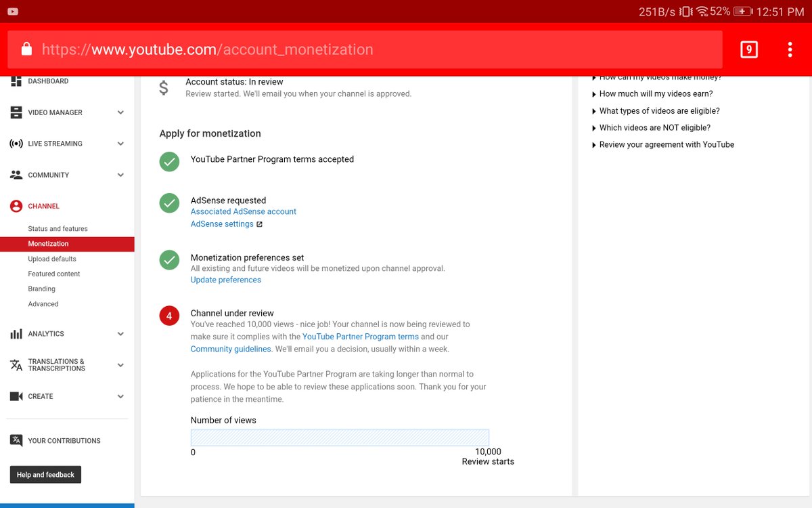Expand 'Review your agreement with YouTube'
The image size is (812, 508).
click(x=663, y=145)
